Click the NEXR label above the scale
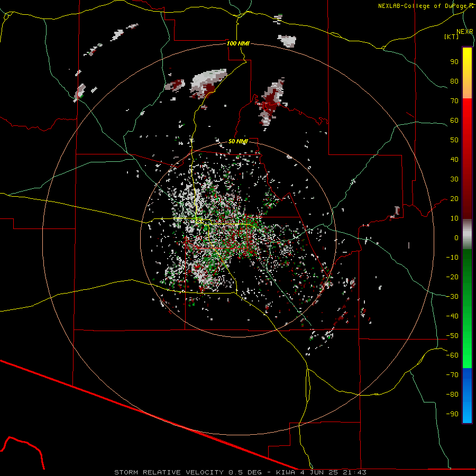Viewport: 476px width, 476px height. coord(465,32)
